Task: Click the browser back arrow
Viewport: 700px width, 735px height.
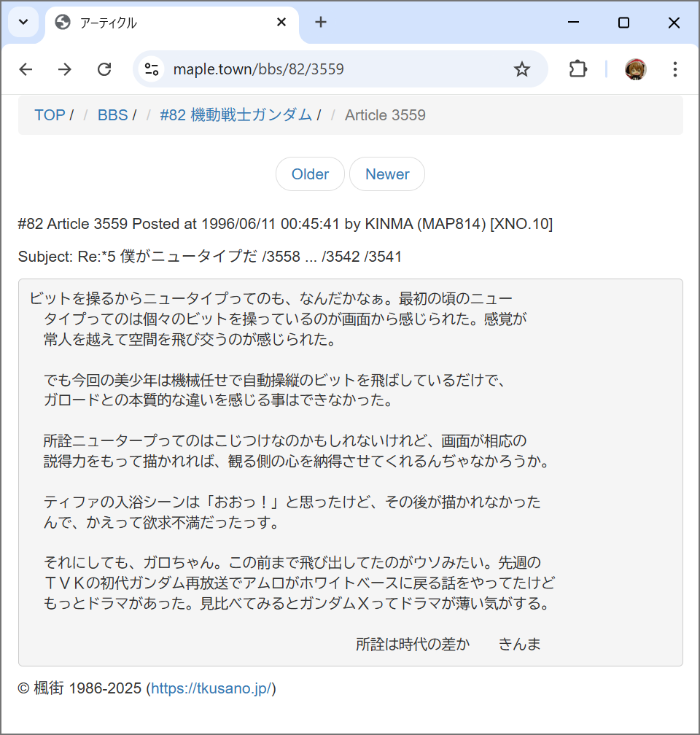Action: [26, 69]
